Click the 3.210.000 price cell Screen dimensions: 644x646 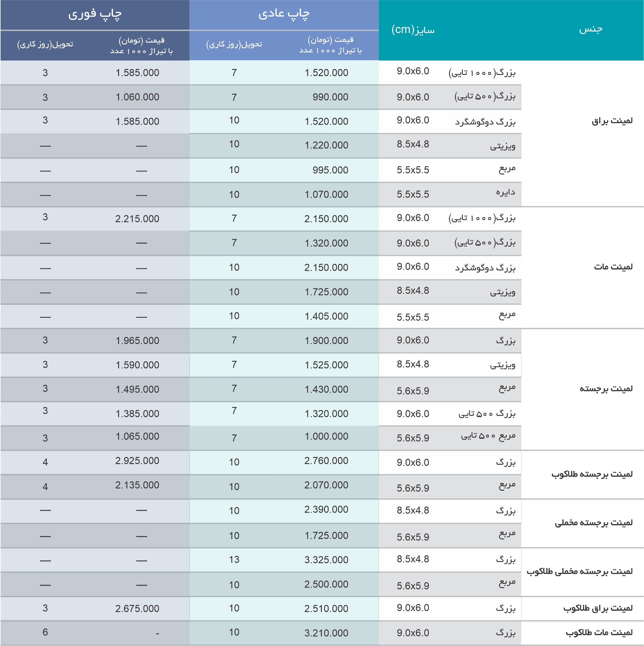pyautogui.click(x=326, y=633)
